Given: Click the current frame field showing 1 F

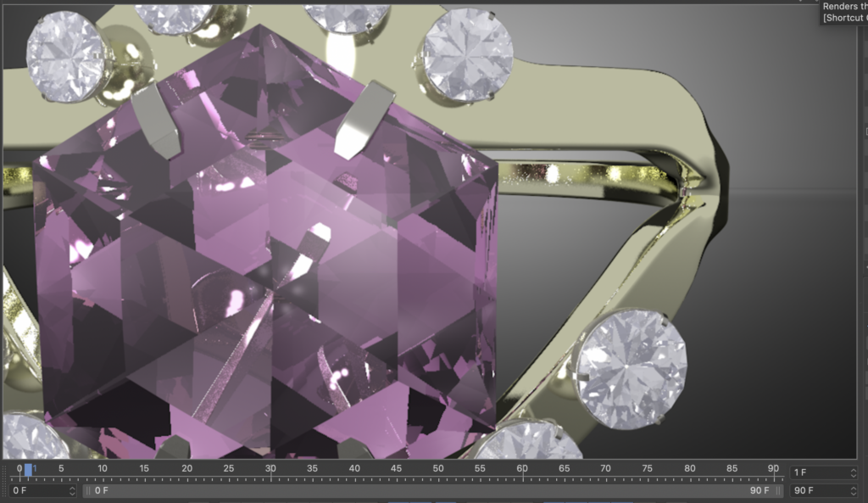Looking at the screenshot, I should 817,472.
